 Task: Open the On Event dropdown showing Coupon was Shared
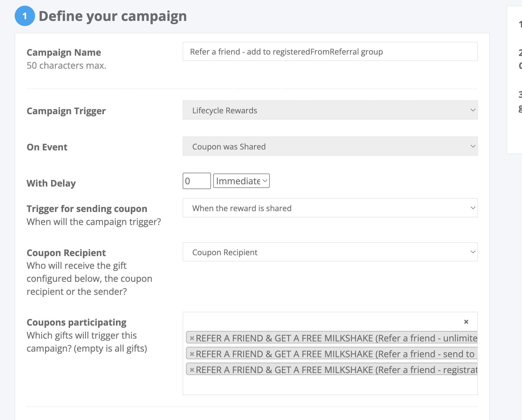click(x=330, y=146)
